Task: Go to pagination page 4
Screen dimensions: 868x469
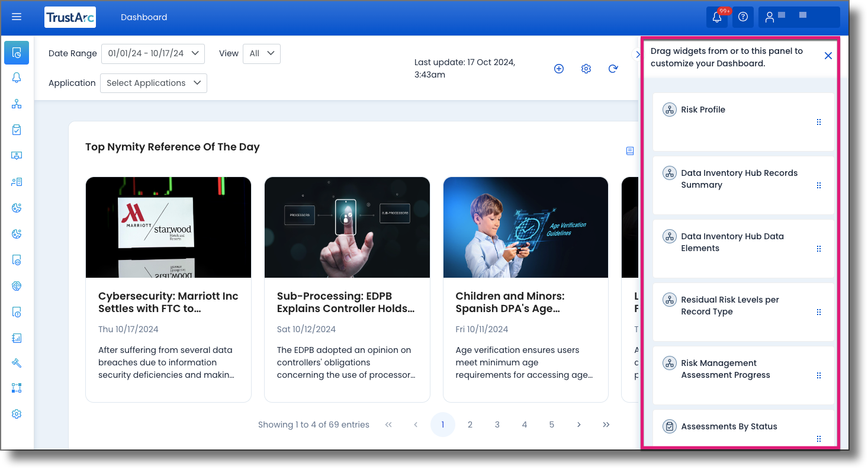Action: click(x=525, y=425)
